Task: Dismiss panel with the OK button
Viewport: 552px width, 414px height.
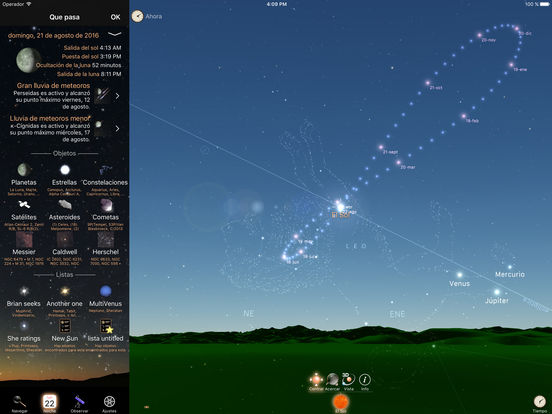Action: pos(115,17)
